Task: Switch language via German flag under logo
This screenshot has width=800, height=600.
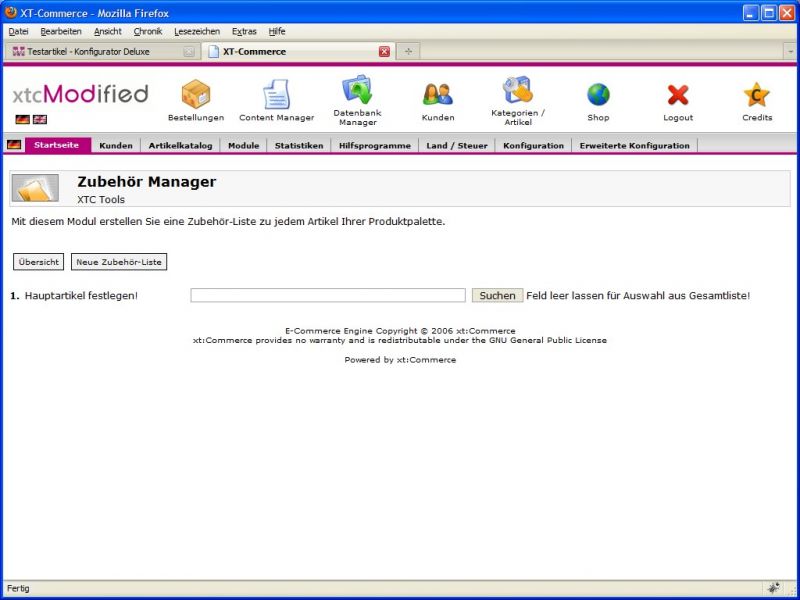Action: (22, 119)
